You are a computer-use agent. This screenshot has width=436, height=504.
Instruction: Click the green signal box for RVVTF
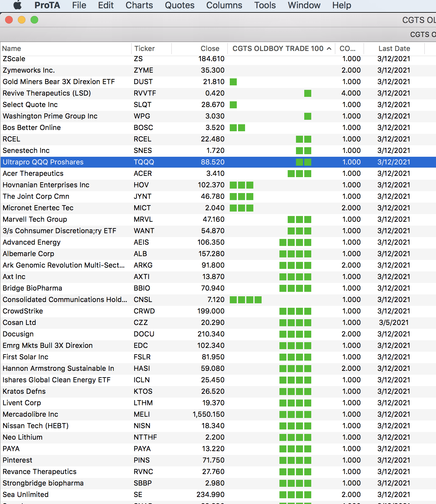[x=307, y=93]
